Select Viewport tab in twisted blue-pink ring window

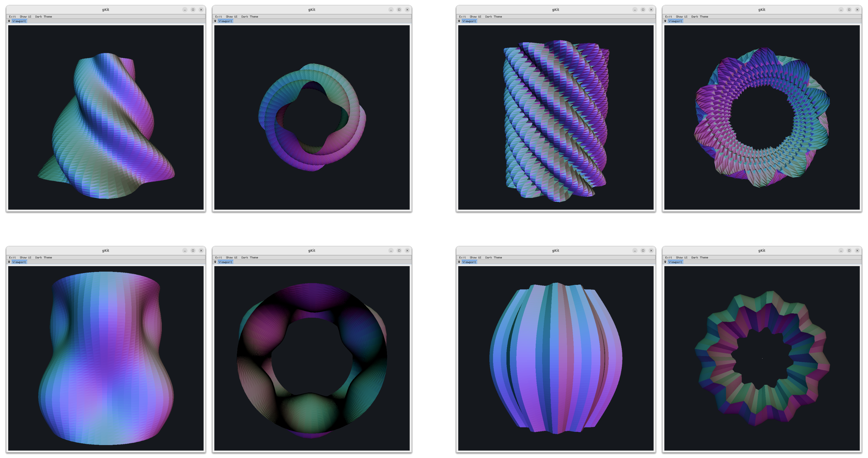coord(225,21)
